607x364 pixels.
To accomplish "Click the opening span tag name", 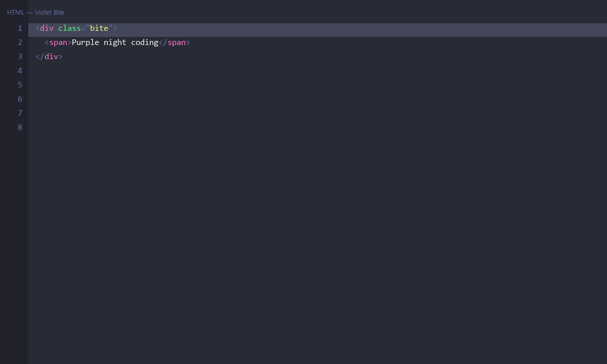I will [x=58, y=42].
